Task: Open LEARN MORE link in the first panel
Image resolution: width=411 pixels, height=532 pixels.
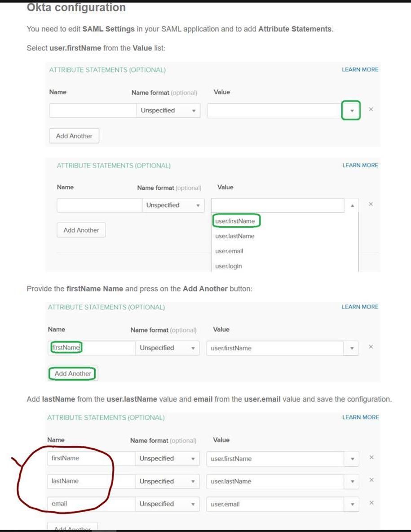Action: (360, 70)
